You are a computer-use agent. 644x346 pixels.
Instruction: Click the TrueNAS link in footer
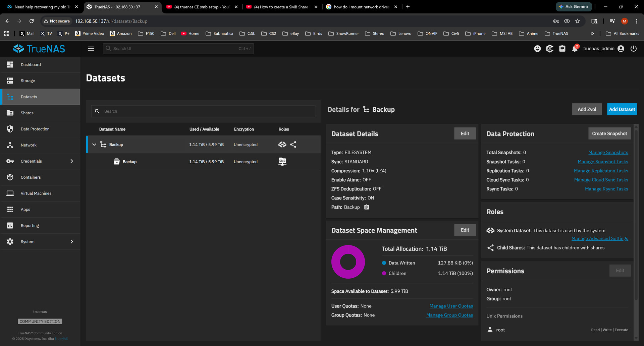[x=61, y=339]
